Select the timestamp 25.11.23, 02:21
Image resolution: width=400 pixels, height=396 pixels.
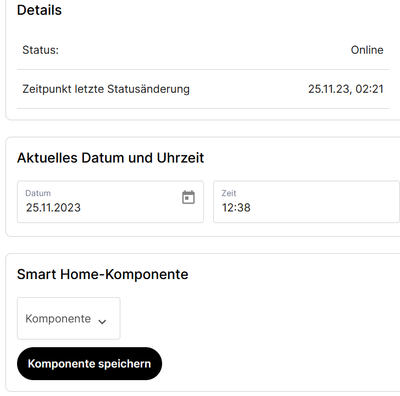point(346,89)
